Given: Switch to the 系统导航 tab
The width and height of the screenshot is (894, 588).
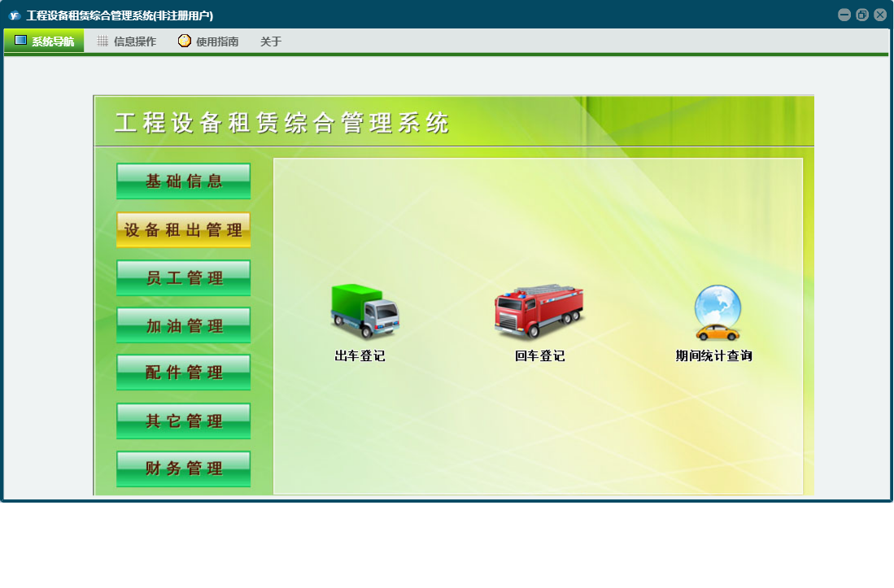Looking at the screenshot, I should [44, 41].
